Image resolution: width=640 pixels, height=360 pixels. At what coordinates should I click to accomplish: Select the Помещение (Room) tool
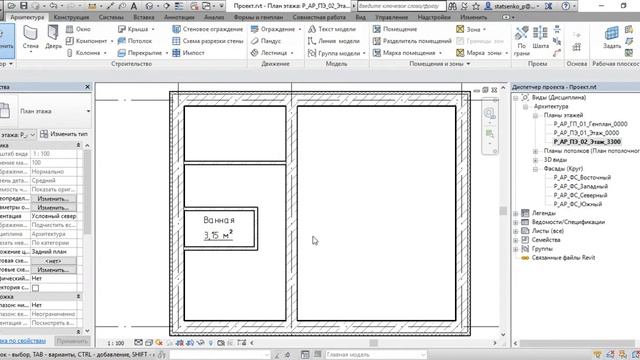(395, 29)
